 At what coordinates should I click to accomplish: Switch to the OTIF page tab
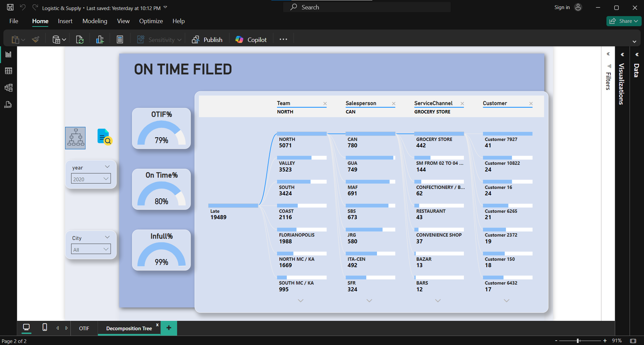pos(84,328)
